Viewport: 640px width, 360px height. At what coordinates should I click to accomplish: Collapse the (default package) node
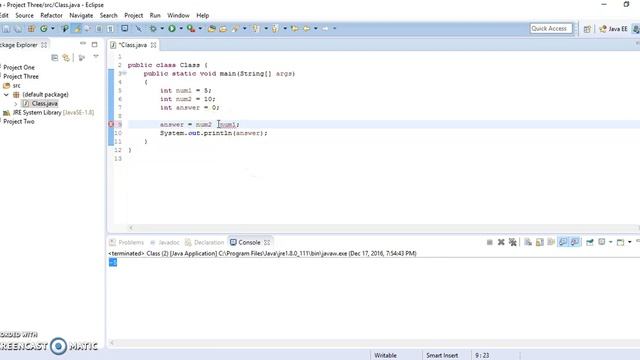click(x=6, y=94)
